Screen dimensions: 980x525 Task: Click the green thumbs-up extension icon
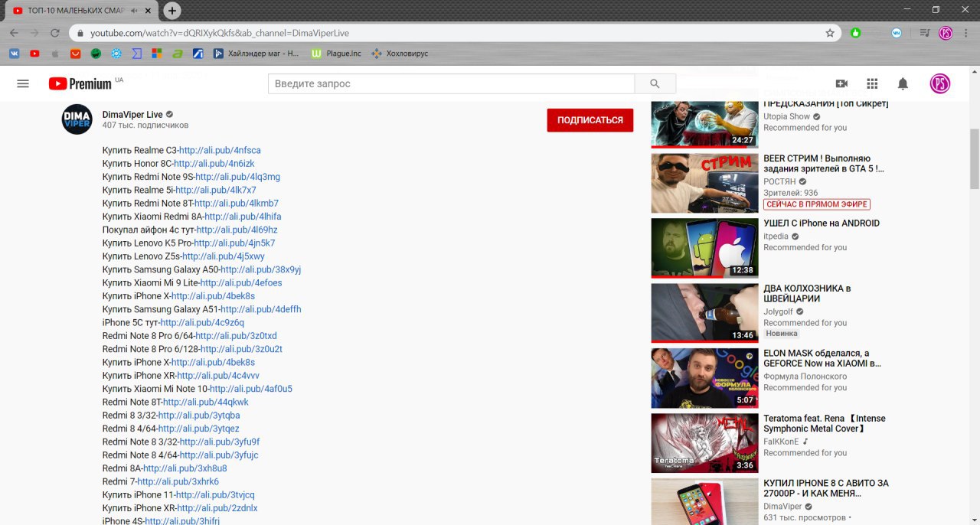coord(855,33)
